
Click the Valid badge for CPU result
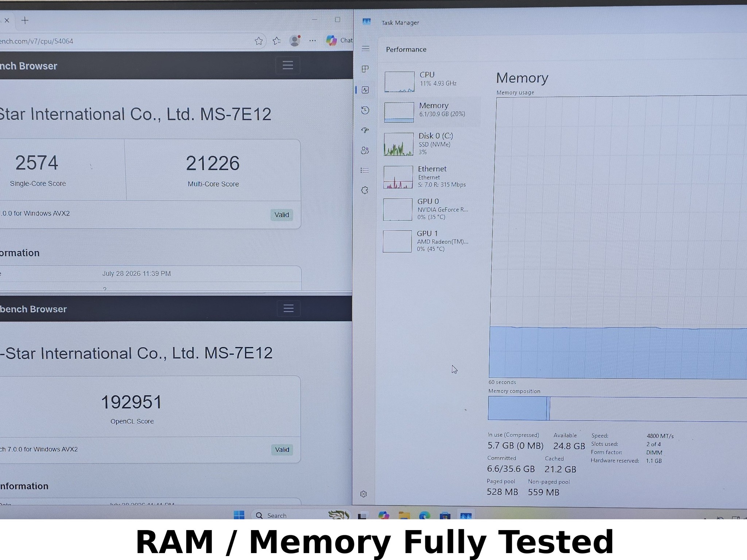(x=282, y=215)
